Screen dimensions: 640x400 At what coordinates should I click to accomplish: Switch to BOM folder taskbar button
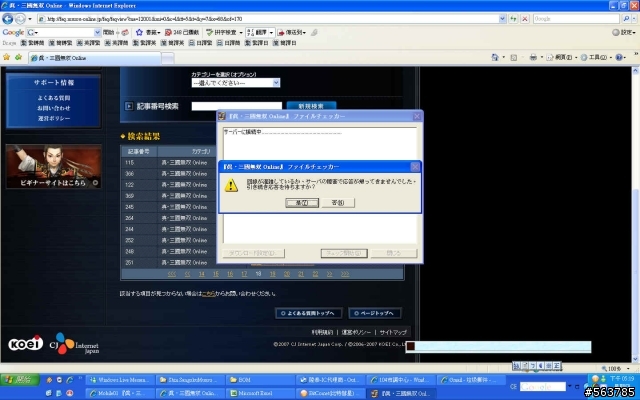click(260, 380)
